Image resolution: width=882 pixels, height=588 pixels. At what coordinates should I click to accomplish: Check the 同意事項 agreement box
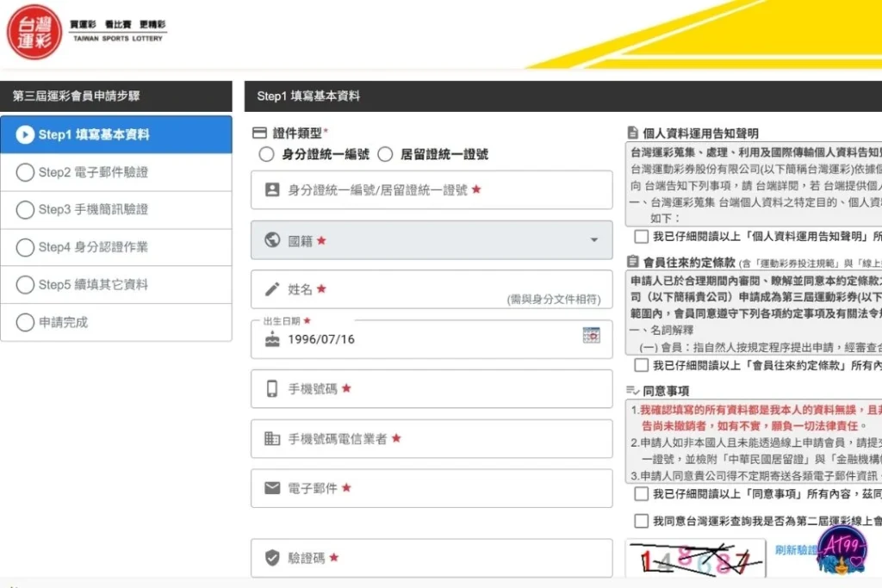pos(641,493)
